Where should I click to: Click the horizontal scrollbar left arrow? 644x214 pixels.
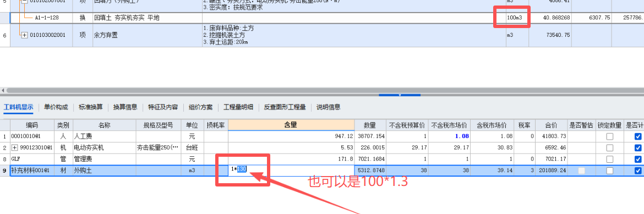point(3,90)
